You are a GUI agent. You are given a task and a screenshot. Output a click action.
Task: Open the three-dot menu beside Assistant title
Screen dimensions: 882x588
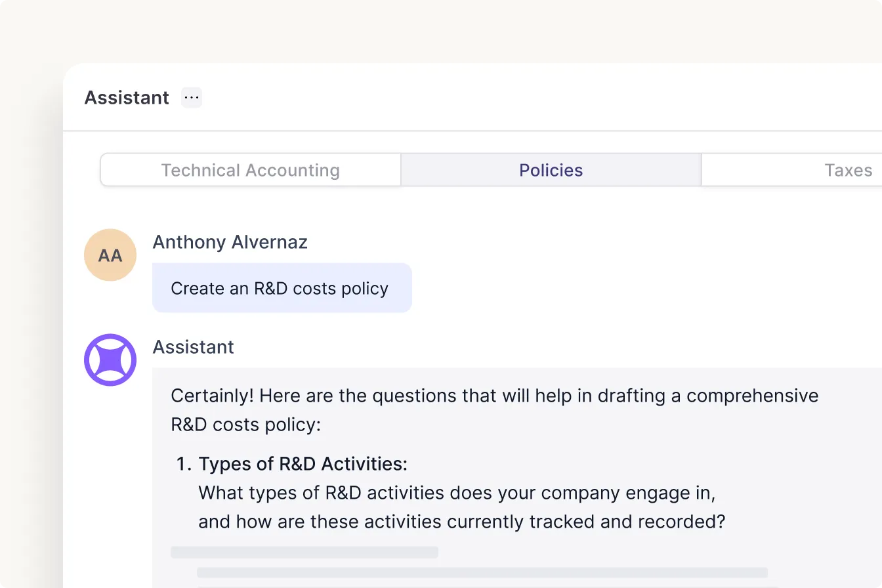pos(192,98)
